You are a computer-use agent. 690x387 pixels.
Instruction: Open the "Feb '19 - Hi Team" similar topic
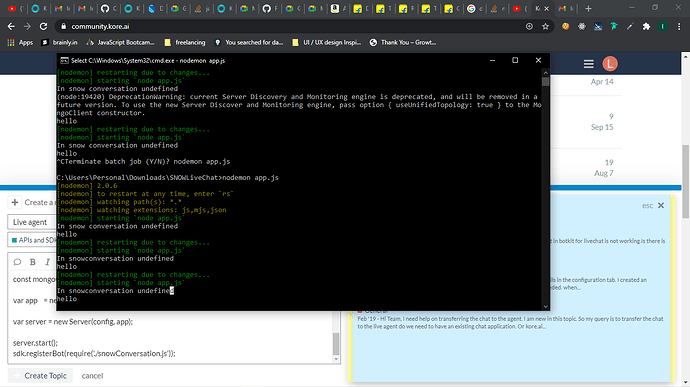tap(510, 322)
